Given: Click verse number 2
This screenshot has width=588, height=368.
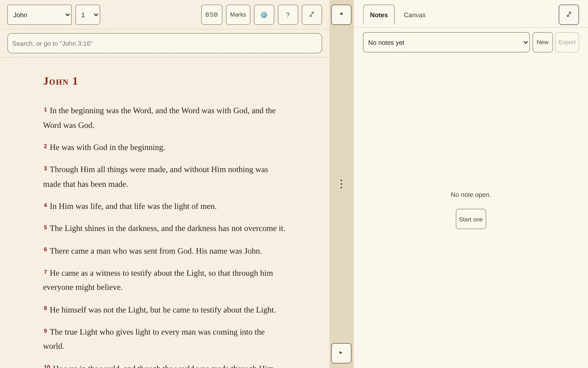Looking at the screenshot, I should [x=46, y=146].
